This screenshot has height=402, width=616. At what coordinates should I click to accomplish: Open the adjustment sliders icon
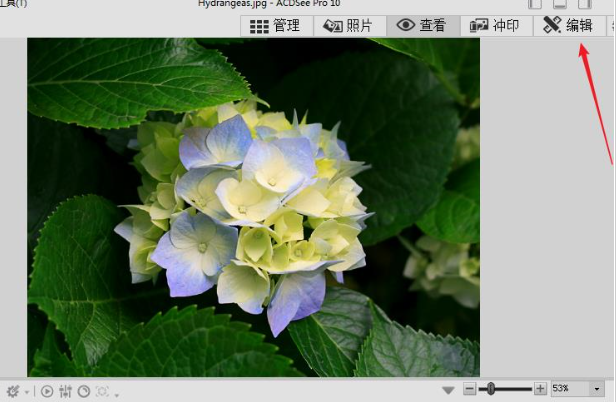[65, 391]
